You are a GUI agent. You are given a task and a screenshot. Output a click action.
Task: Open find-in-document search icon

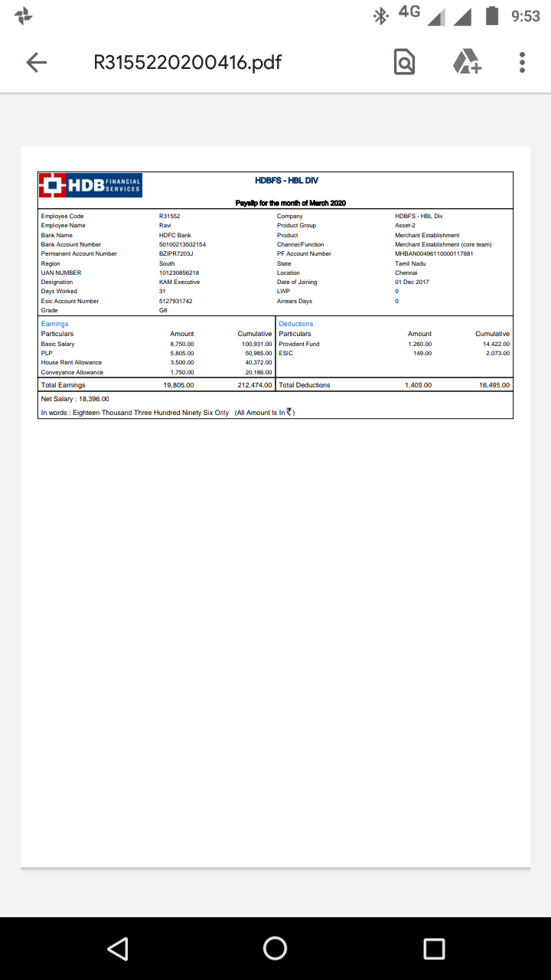pyautogui.click(x=404, y=62)
